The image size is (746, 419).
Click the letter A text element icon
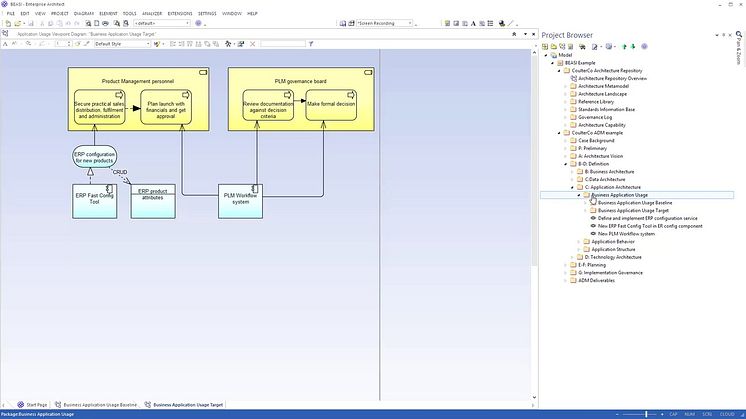coord(473,23)
